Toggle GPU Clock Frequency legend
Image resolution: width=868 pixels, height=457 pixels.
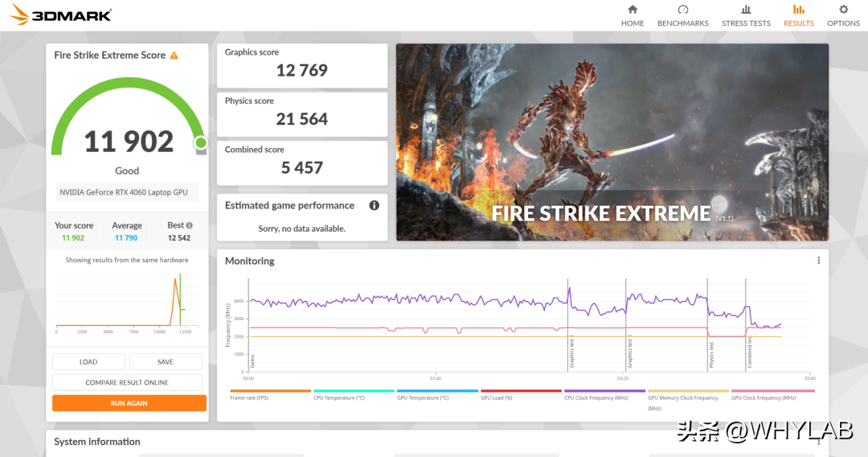tap(773, 395)
